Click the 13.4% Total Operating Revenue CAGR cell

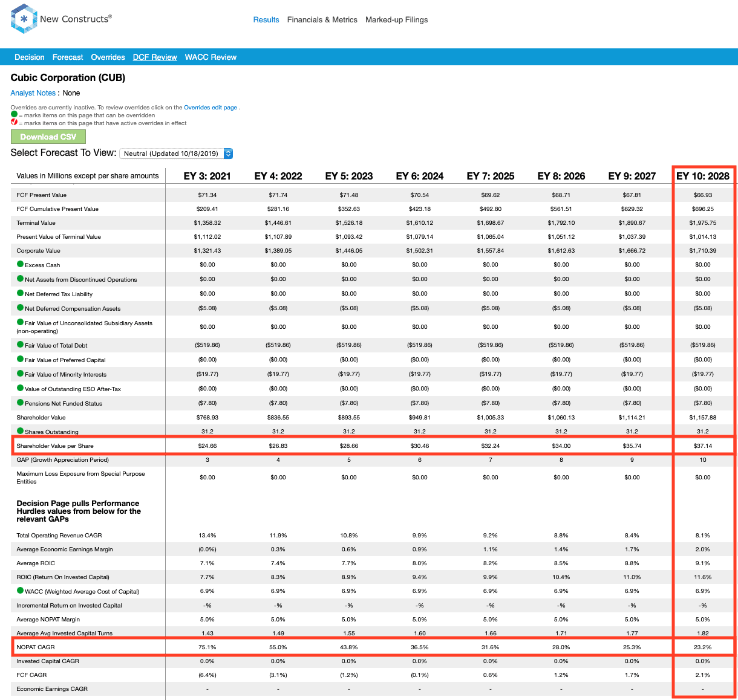point(207,535)
